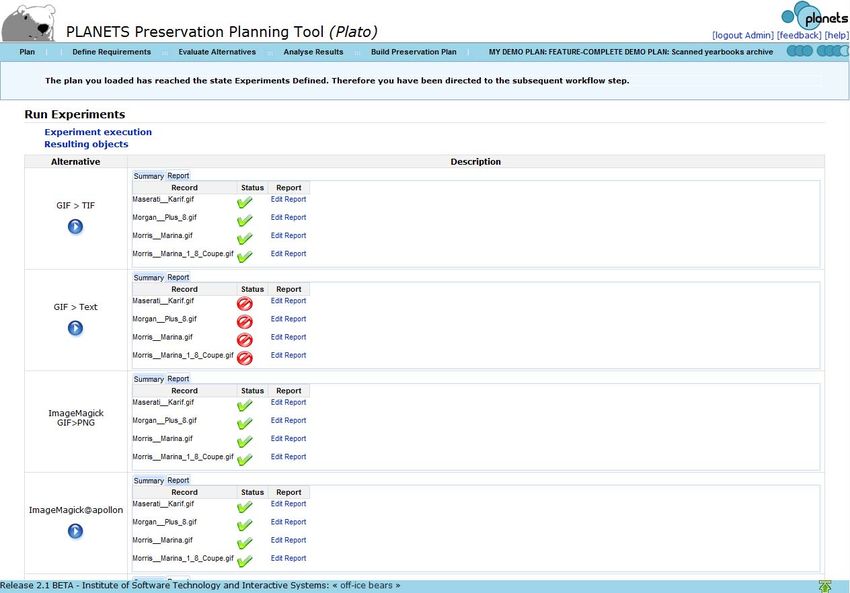The image size is (850, 593).
Task: Click the green check for Morgan__Plus_8.gif under ImageMagick@apollon
Action: pos(244,525)
